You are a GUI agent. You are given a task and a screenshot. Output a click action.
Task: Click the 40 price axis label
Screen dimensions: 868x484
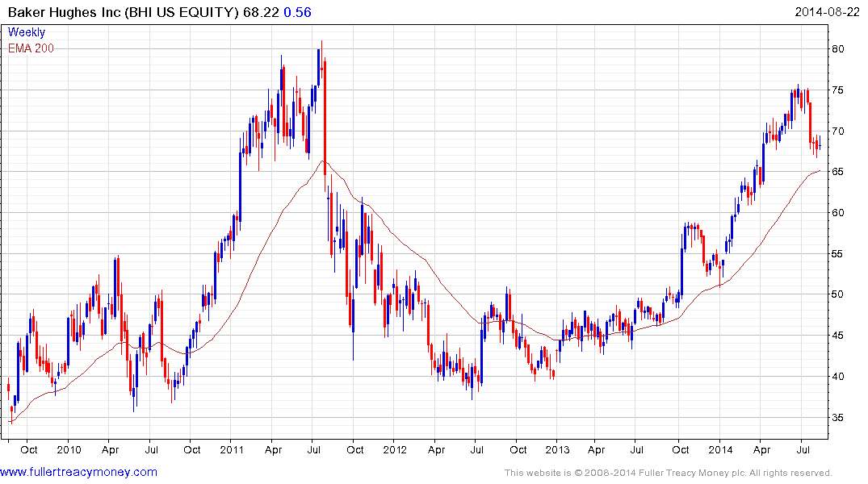(x=838, y=377)
